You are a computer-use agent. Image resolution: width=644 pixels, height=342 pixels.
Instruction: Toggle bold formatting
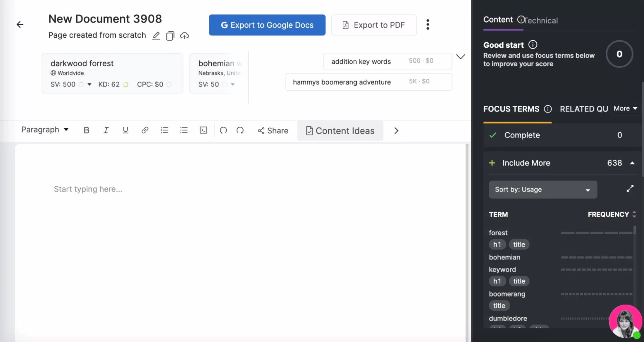[x=86, y=130]
